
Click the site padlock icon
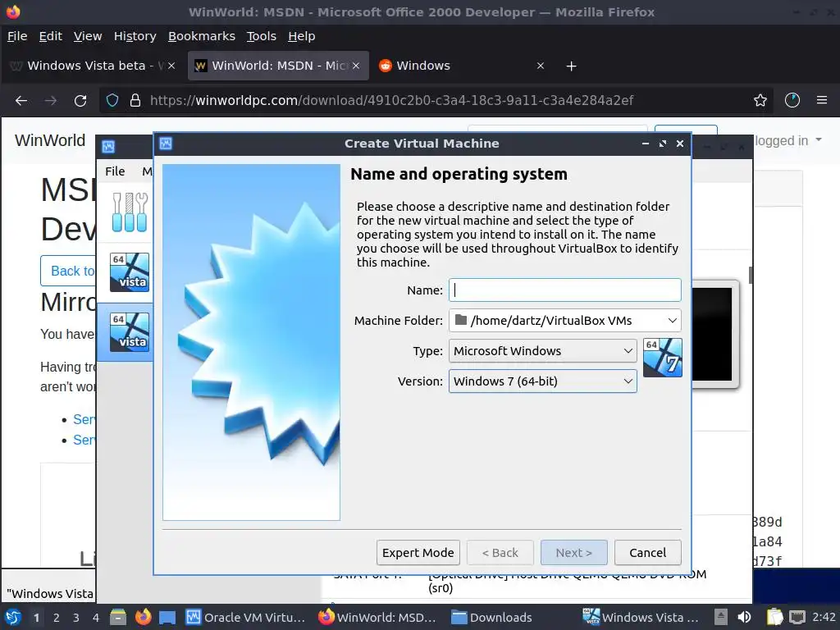[135, 100]
